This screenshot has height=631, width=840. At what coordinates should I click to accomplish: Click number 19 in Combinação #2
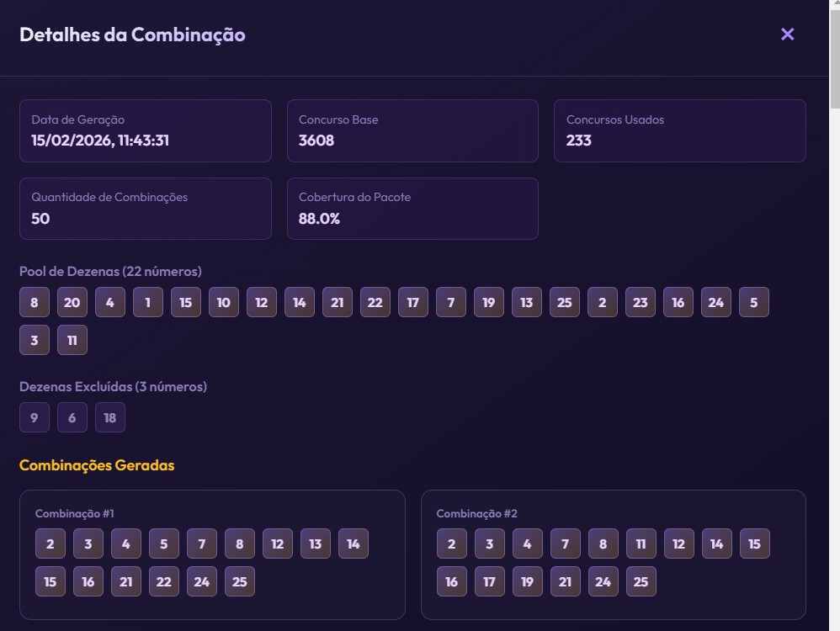coord(528,581)
